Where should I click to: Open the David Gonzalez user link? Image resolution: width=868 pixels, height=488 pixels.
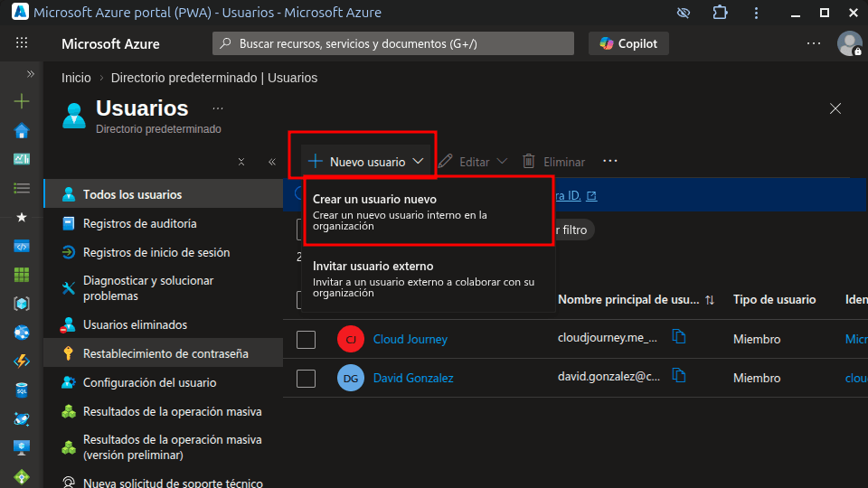point(413,378)
